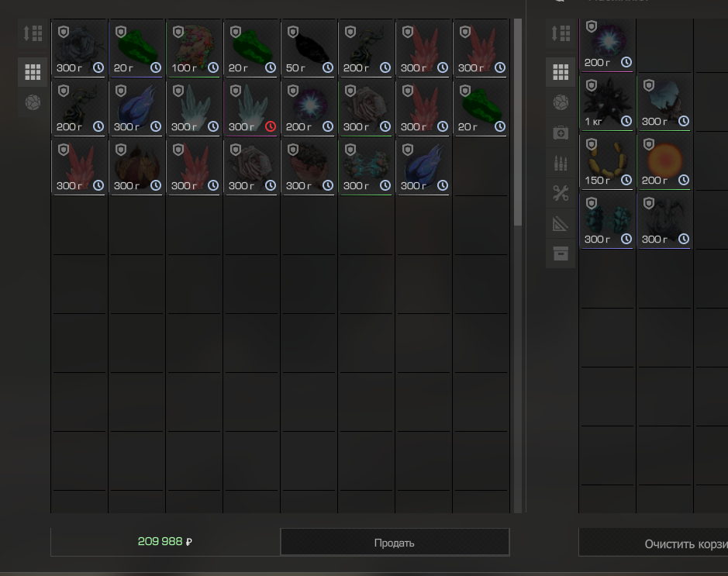Select the black spiky 1 кг artifact
728x576 pixels.
coord(607,102)
